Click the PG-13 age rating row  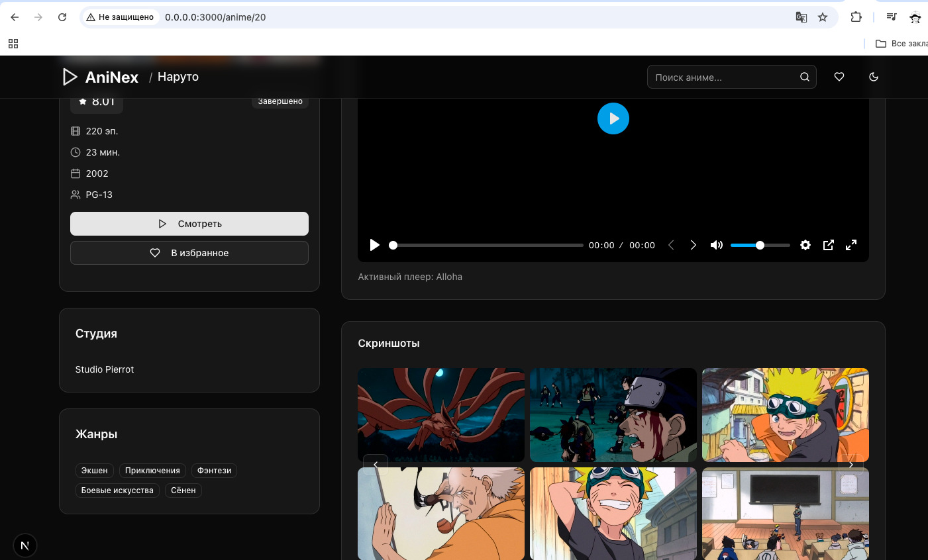[91, 195]
